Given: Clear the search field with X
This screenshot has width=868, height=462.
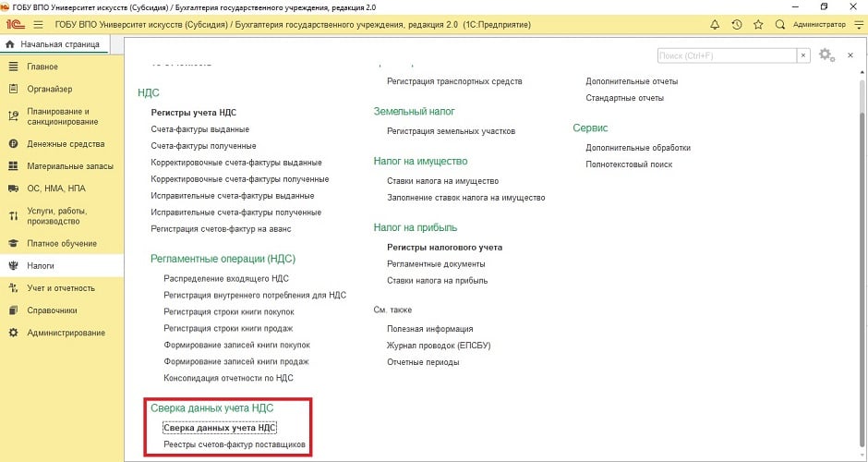Looking at the screenshot, I should click(803, 55).
